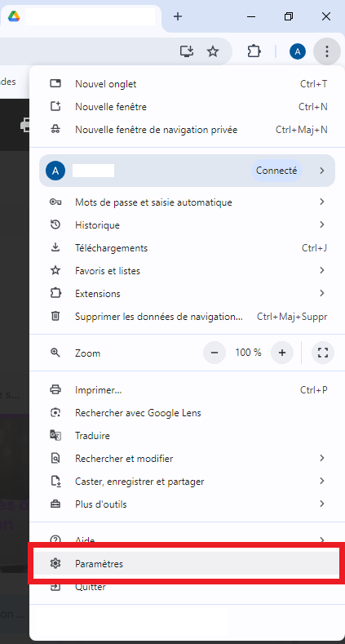The image size is (345, 644).
Task: Open the Extensions puzzle icon in toolbar
Action: tap(254, 51)
